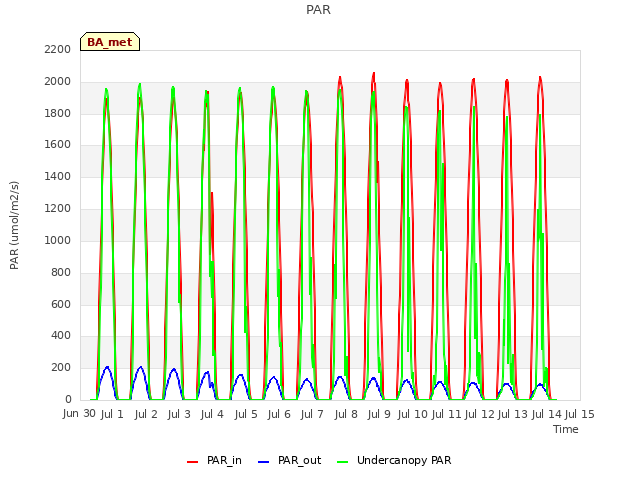This screenshot has height=480, width=640.
Task: Click the Jun 30 date tick label
Action: click(79, 414)
